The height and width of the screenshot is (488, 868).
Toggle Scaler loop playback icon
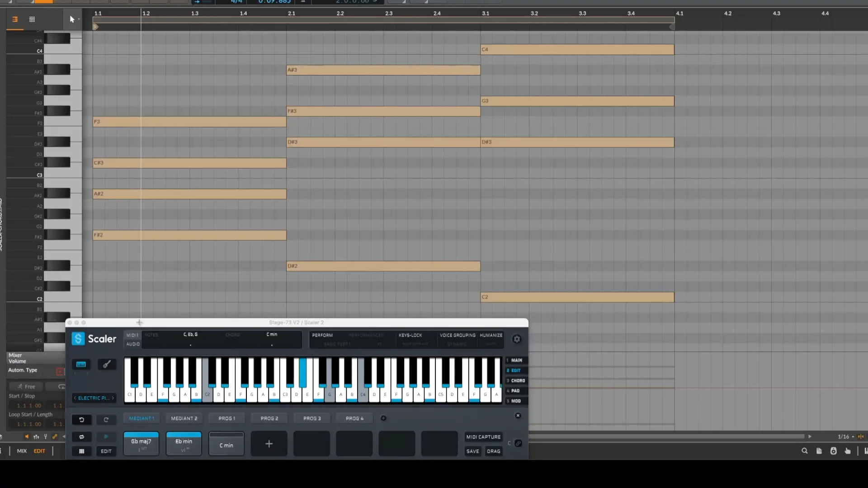point(81,437)
